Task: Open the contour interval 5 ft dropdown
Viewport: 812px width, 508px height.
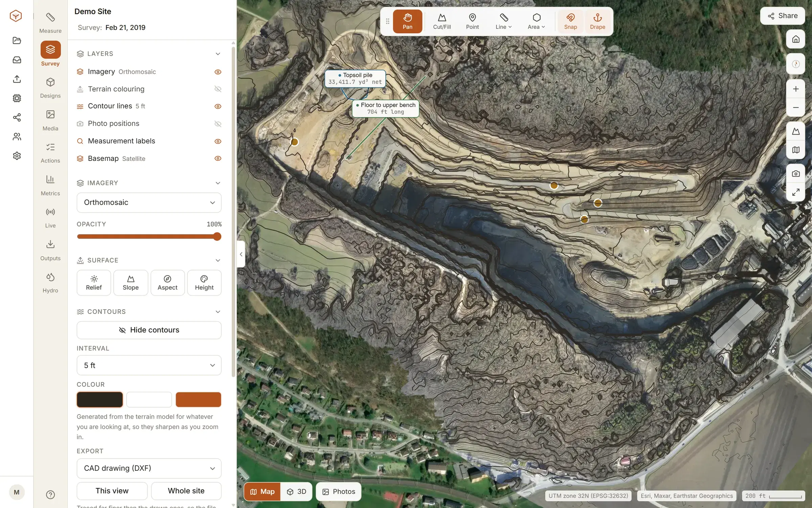Action: [149, 365]
